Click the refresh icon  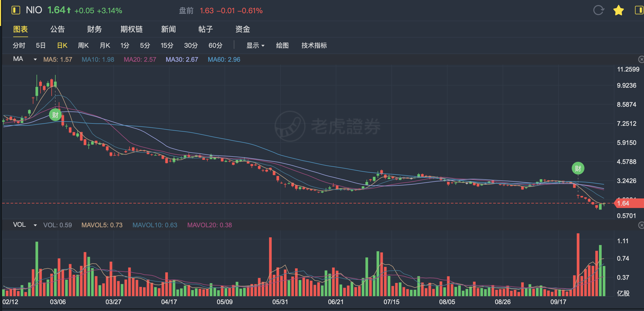tap(598, 10)
